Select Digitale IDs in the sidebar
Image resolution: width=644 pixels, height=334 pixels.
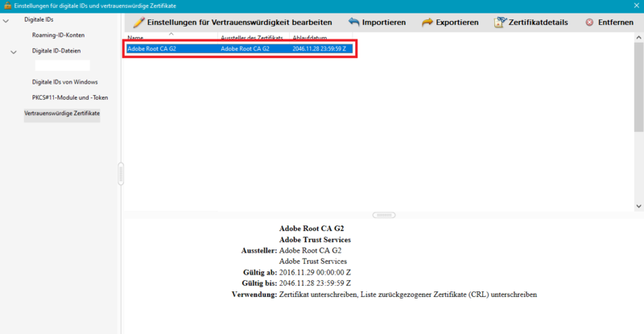39,19
